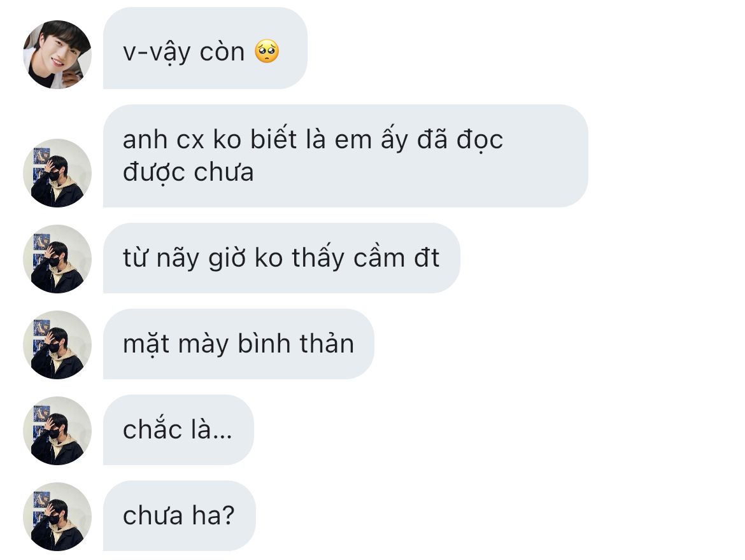Open the avatar beside 'mặt mày bình thản'
Image resolution: width=745 pixels, height=560 pixels.
coord(57,345)
